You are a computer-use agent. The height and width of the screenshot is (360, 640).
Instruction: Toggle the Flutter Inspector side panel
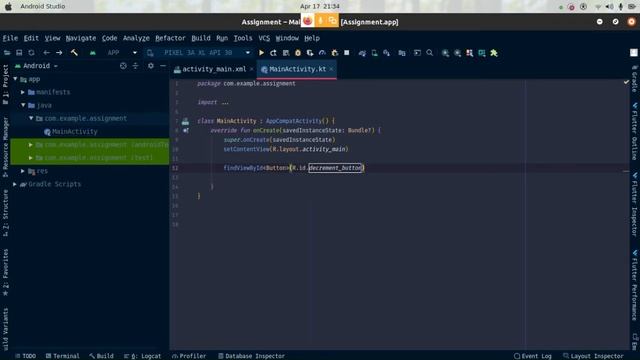tap(635, 204)
